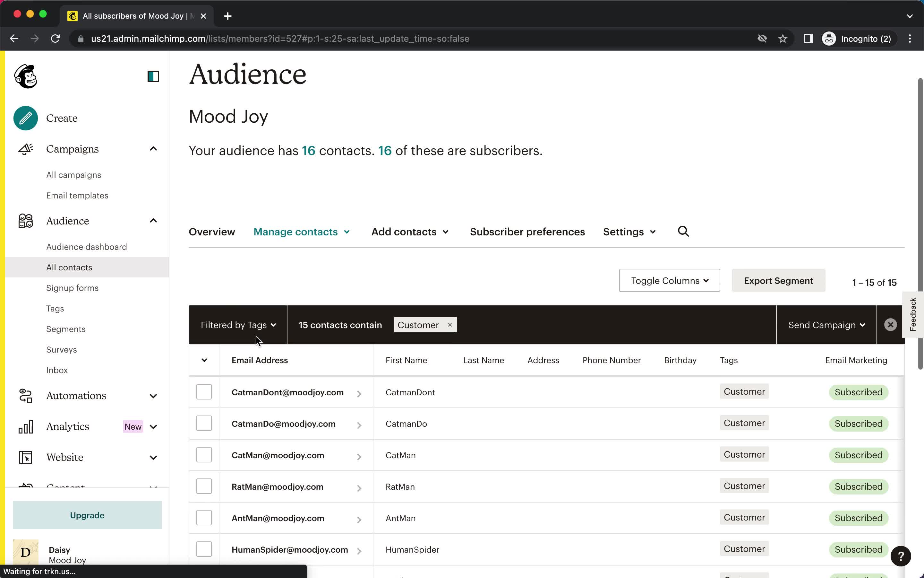Check the CatmanDo@moodjoy.com checkbox
This screenshot has height=578, width=924.
pyautogui.click(x=204, y=423)
